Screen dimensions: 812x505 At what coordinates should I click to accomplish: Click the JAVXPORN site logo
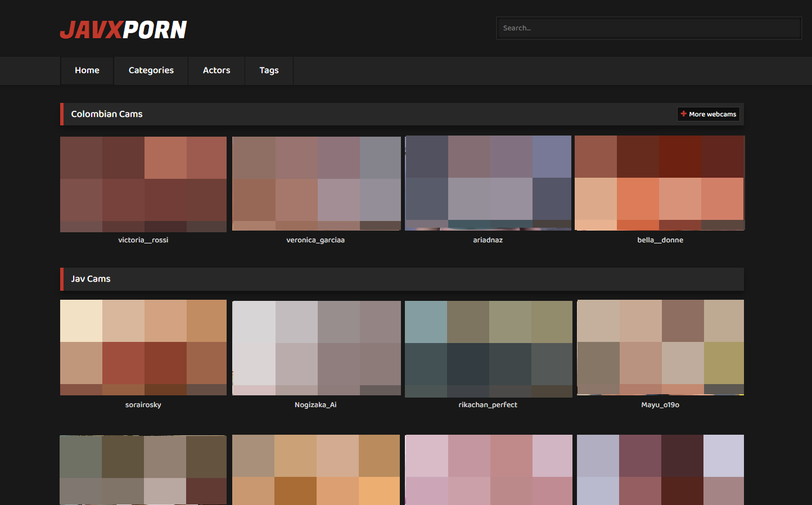[123, 30]
